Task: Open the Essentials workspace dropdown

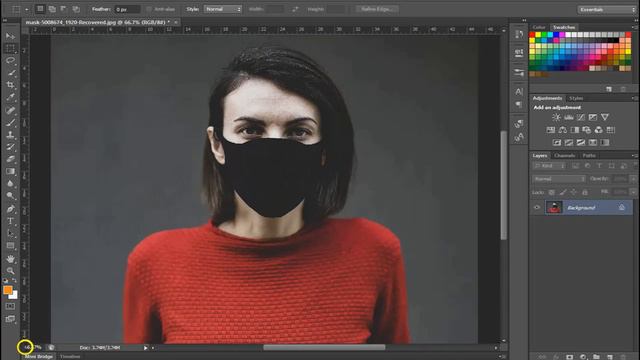Action: [607, 9]
